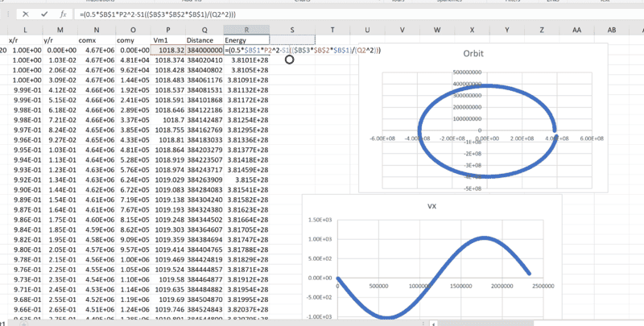Select x/r cell 9.99E-01 beside 4.12E-02

(26, 90)
